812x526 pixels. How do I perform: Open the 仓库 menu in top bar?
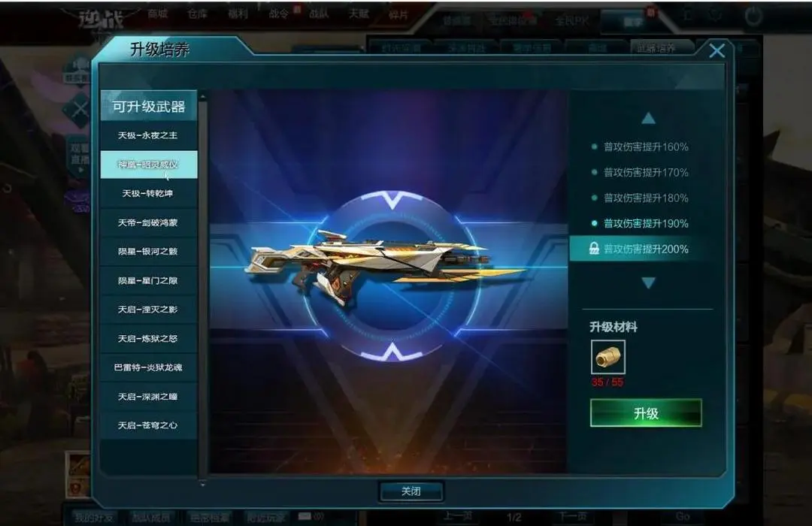(x=197, y=14)
